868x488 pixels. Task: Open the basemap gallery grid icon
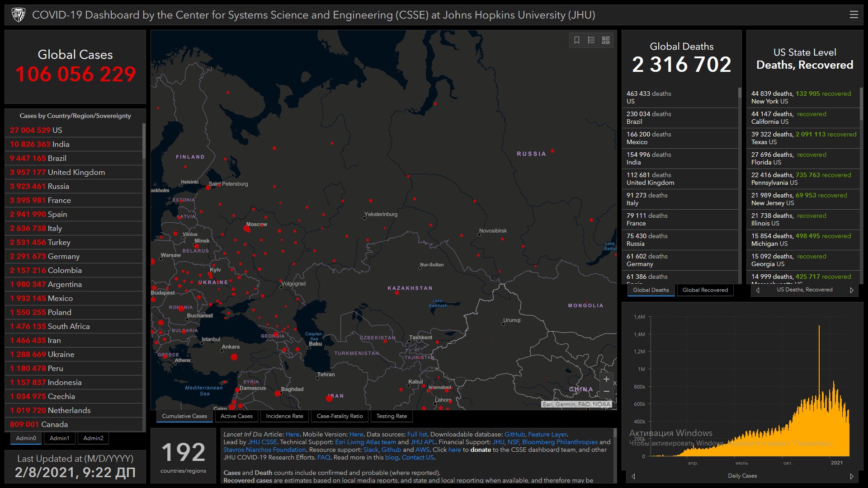point(606,40)
